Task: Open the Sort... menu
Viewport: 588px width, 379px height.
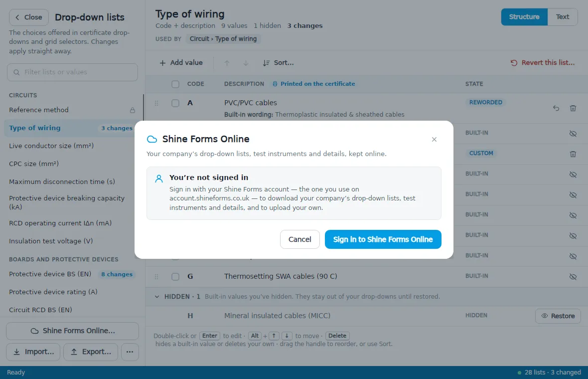Action: point(278,63)
